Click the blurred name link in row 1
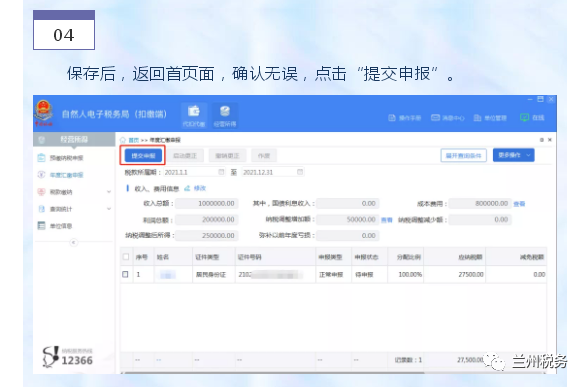Image resolution: width=586 pixels, height=387 pixels. [167, 275]
